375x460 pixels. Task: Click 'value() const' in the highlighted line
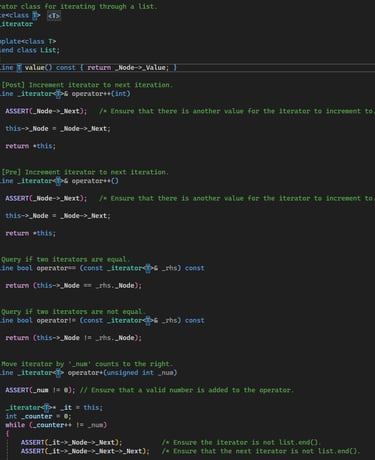(x=50, y=68)
